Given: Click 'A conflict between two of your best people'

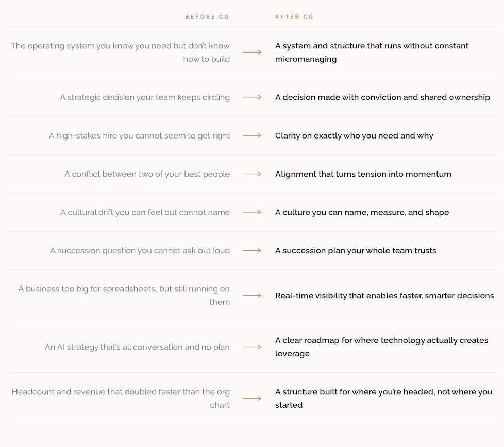Looking at the screenshot, I should tap(147, 174).
